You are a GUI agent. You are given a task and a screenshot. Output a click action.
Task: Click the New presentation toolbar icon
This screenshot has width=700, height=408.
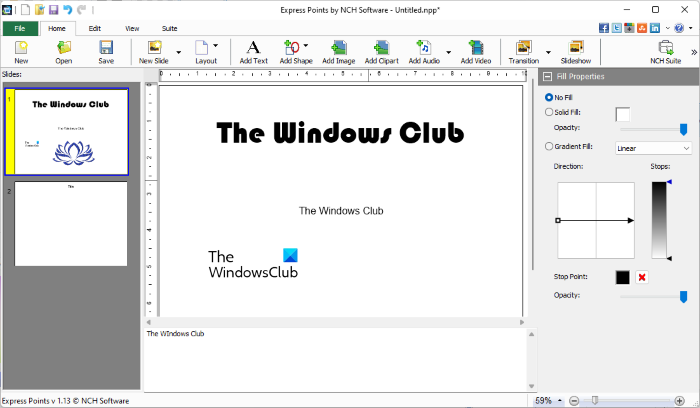tap(21, 52)
